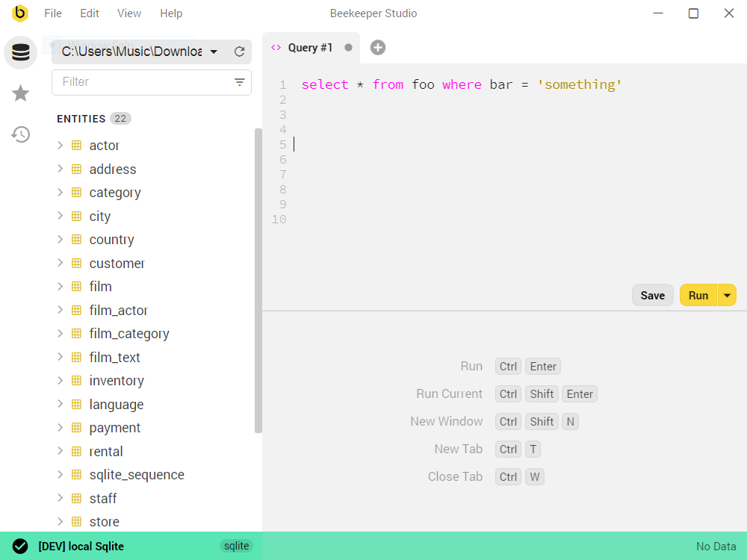Switch to the Query #1 tab
This screenshot has height=560, width=747.
point(311,46)
